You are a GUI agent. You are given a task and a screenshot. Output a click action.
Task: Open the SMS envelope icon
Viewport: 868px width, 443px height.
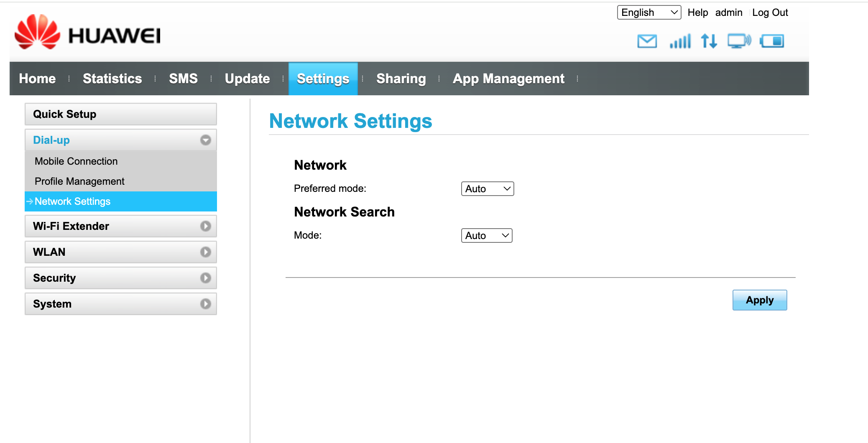pyautogui.click(x=647, y=41)
